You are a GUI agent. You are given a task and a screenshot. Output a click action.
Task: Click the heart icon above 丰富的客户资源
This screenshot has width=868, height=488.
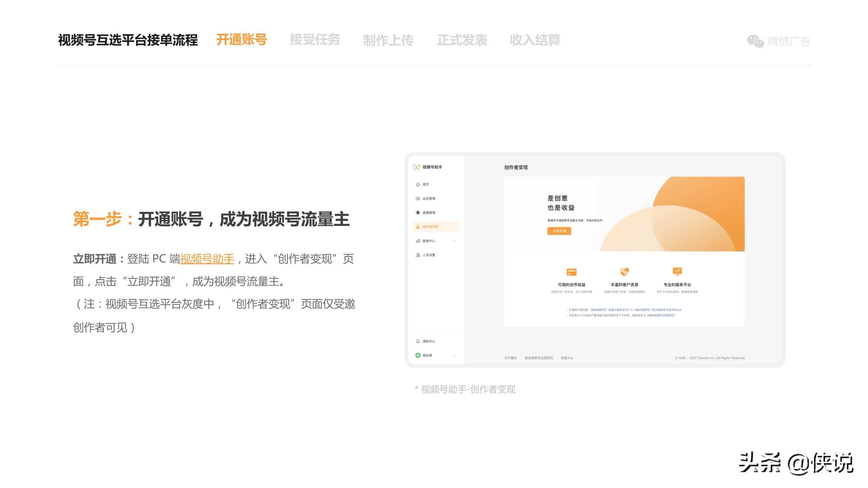[x=624, y=271]
